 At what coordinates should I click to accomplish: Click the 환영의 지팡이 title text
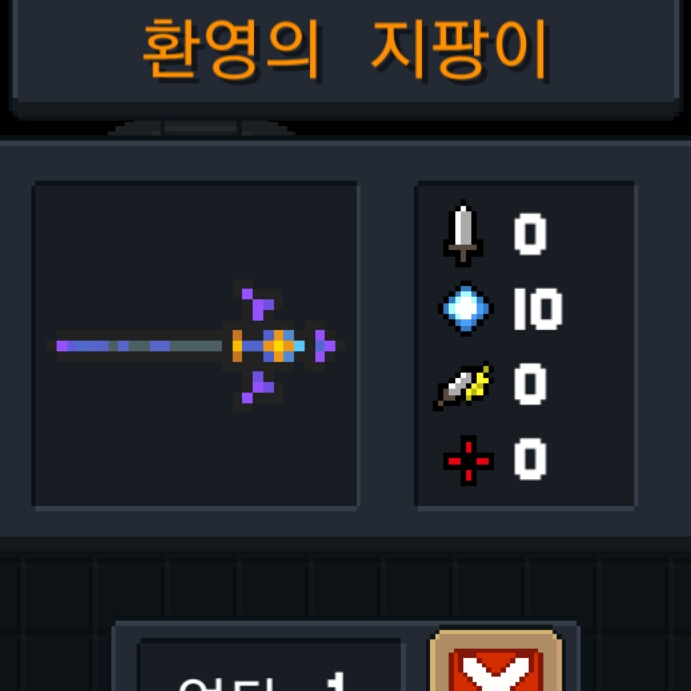pyautogui.click(x=346, y=49)
